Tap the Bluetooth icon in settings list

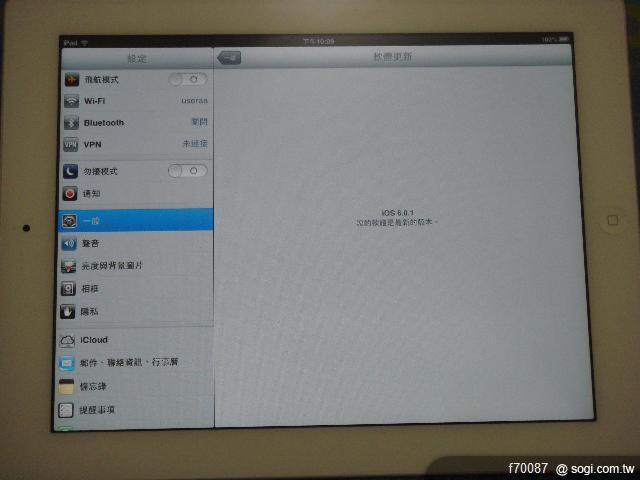[71, 123]
